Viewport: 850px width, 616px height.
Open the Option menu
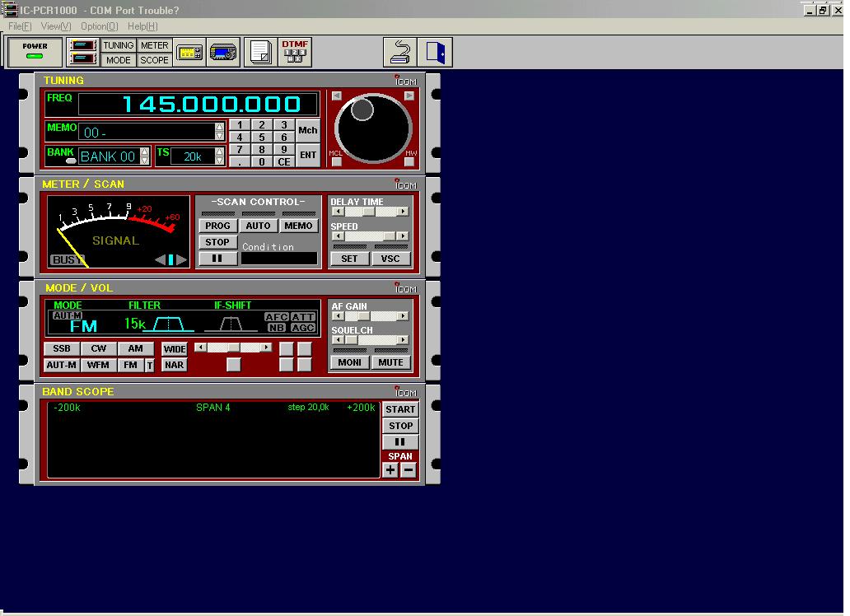tap(99, 26)
